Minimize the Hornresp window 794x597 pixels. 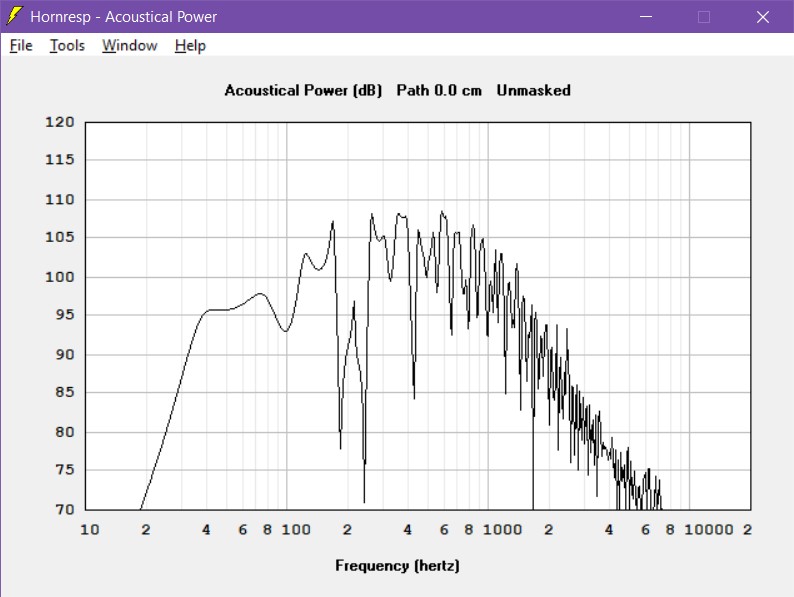click(646, 17)
